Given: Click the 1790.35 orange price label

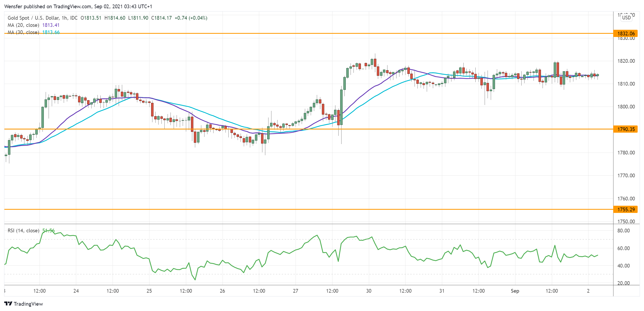Looking at the screenshot, I should pyautogui.click(x=626, y=129).
